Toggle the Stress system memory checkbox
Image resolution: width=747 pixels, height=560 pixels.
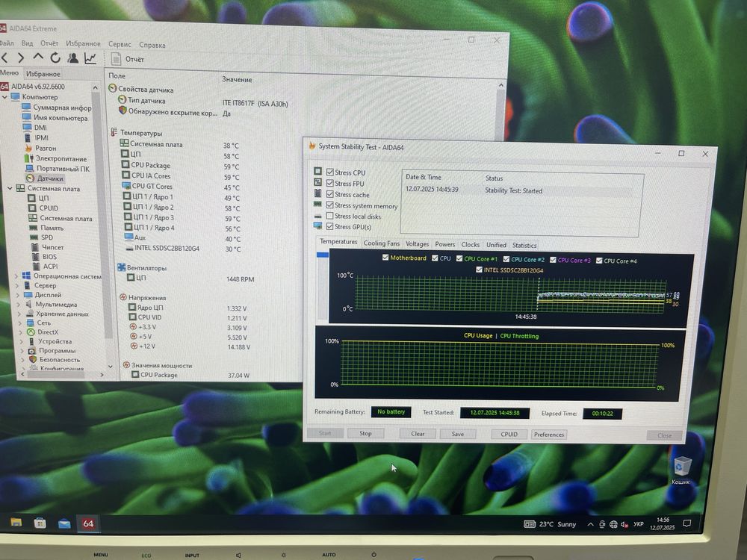(329, 205)
